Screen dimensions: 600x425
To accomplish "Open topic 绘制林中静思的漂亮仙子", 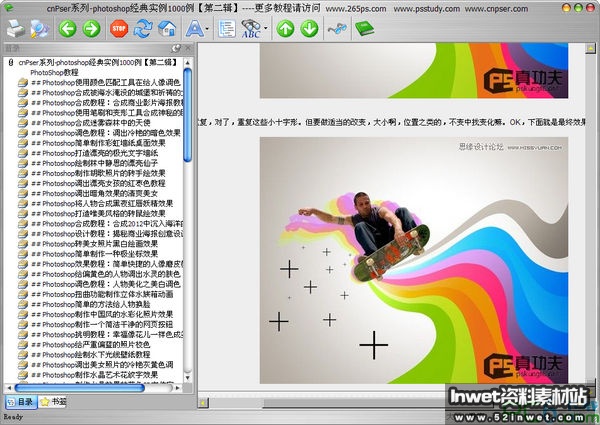I will tap(95, 163).
